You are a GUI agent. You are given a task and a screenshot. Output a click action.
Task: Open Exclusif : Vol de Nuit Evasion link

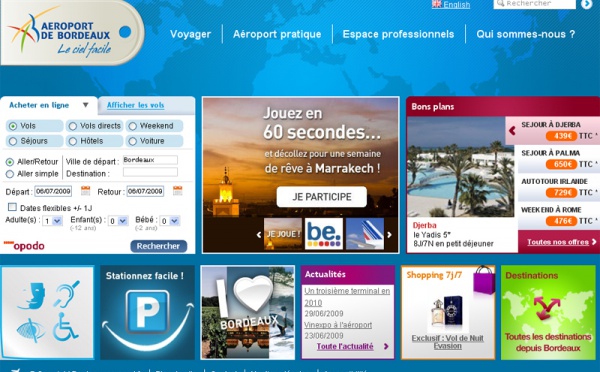[448, 342]
